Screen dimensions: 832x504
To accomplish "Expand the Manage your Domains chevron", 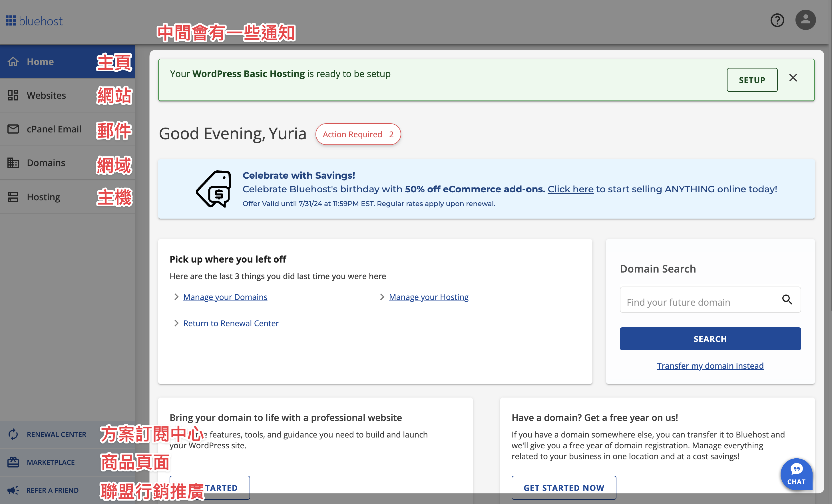I will click(176, 297).
